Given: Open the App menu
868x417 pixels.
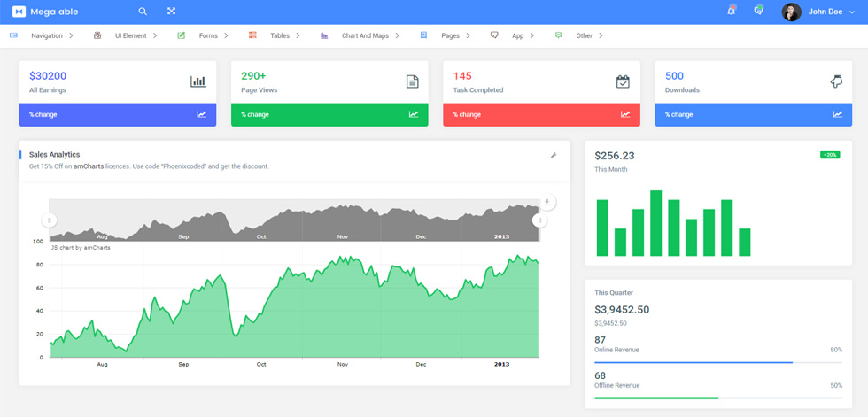Looking at the screenshot, I should coord(517,36).
